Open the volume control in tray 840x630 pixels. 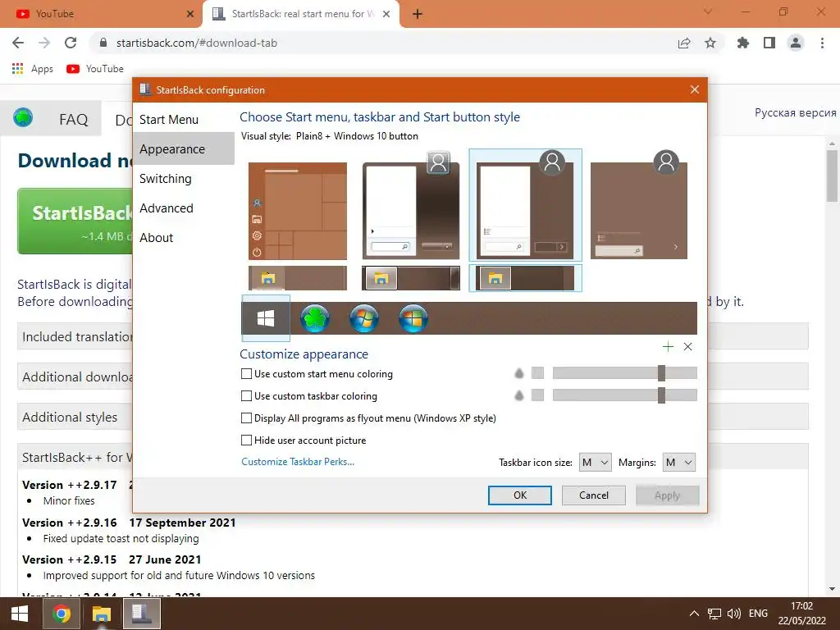pyautogui.click(x=734, y=614)
